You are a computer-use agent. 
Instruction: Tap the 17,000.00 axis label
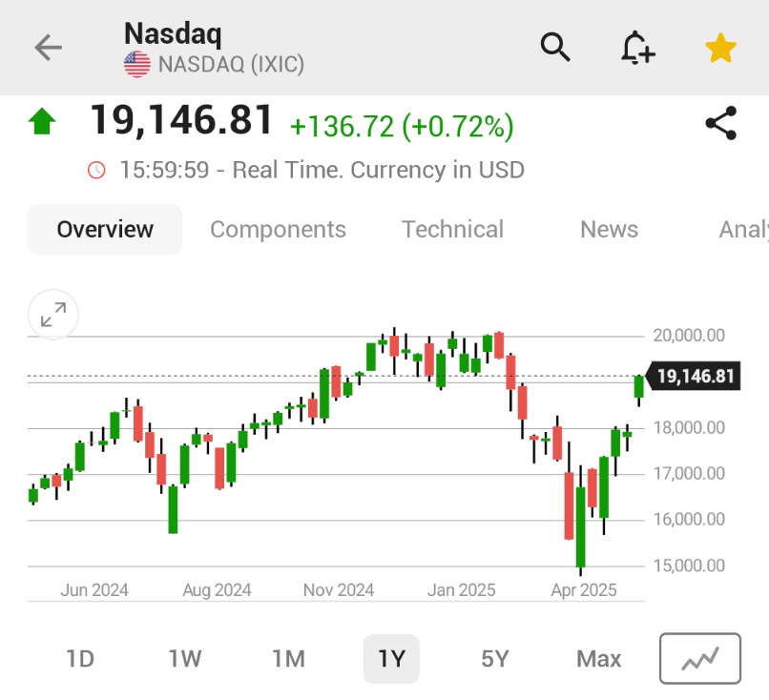tap(689, 474)
